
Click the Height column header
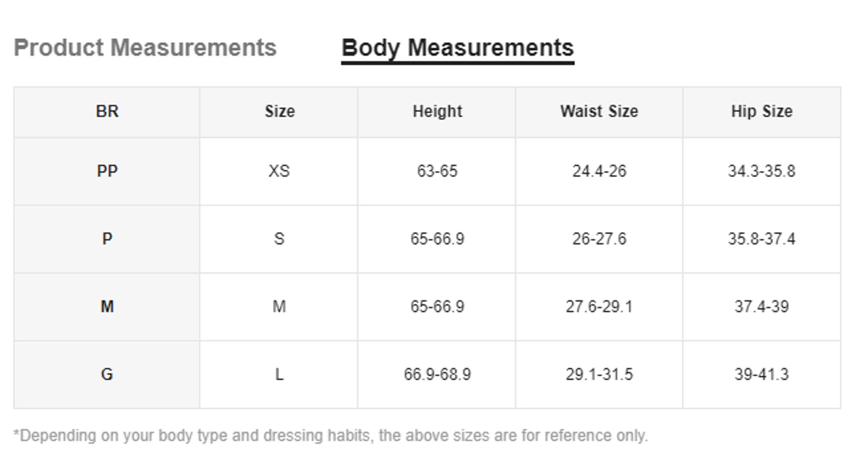[x=437, y=112]
